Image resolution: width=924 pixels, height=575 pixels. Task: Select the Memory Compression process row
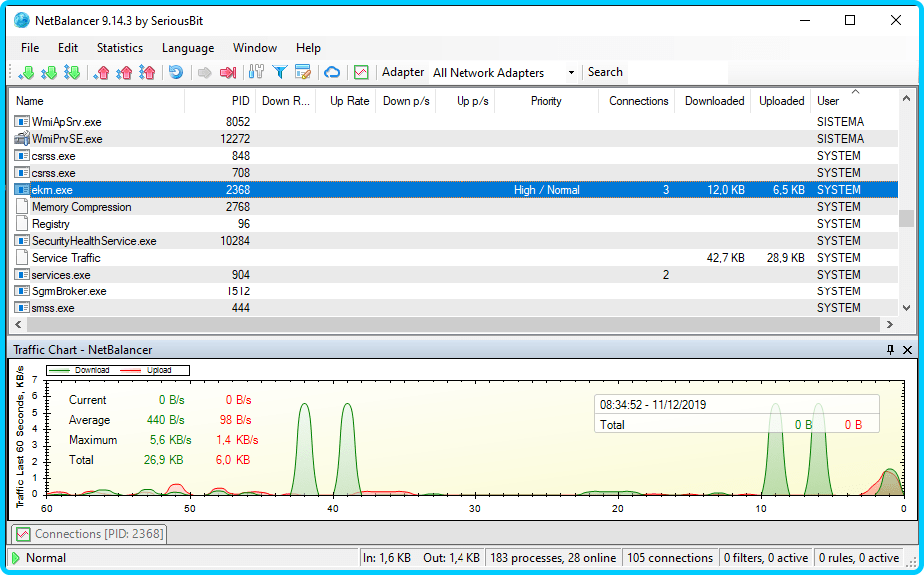(454, 207)
